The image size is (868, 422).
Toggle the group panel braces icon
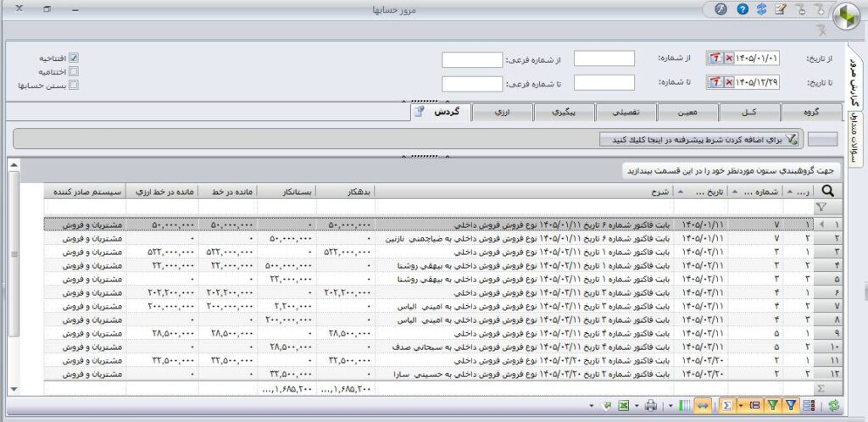click(x=754, y=405)
